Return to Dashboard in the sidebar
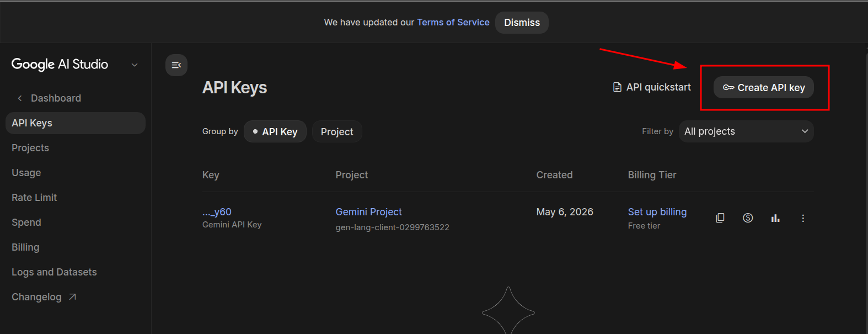Image resolution: width=868 pixels, height=334 pixels. 56,98
